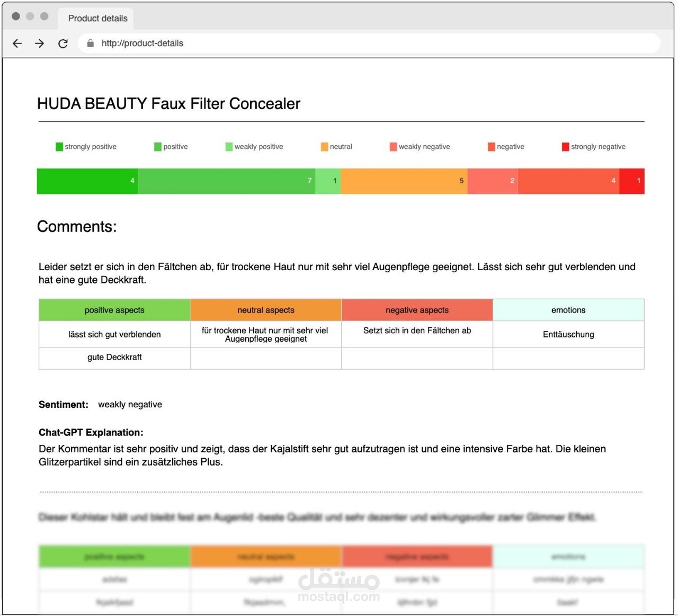Click the HUDA BEAUTY Faux Filter Concealer title
The width and height of the screenshot is (678, 616).
click(168, 104)
